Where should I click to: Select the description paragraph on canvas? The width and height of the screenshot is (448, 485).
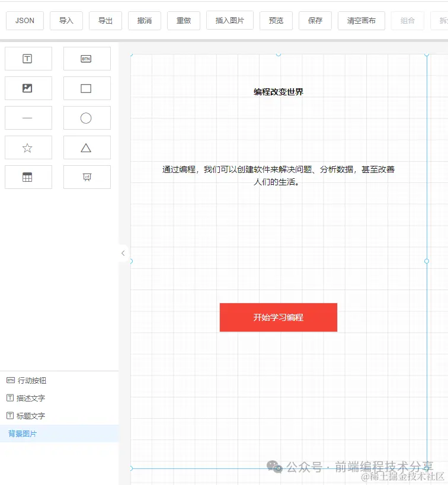pos(279,176)
